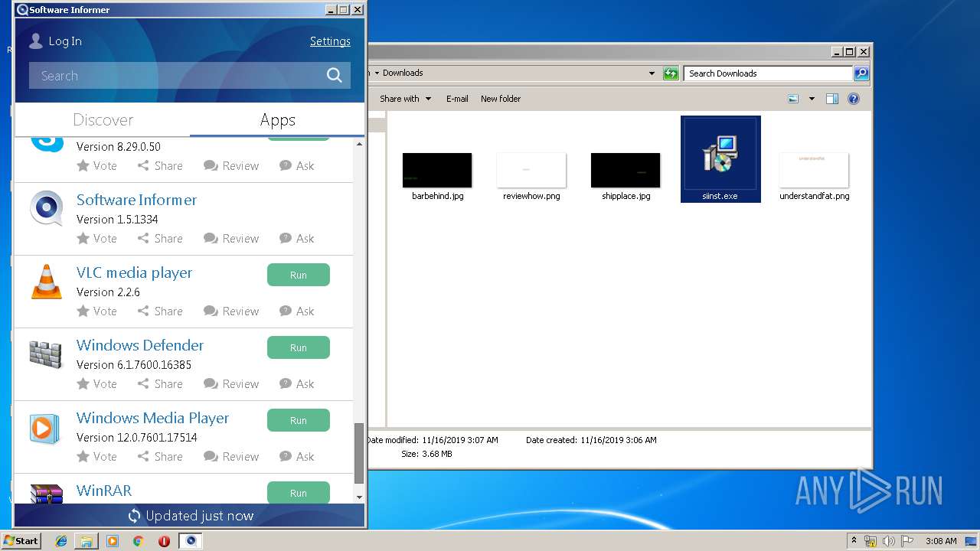Click the search magnifier icon in Software Informer
Viewport: 980px width, 551px height.
[334, 75]
